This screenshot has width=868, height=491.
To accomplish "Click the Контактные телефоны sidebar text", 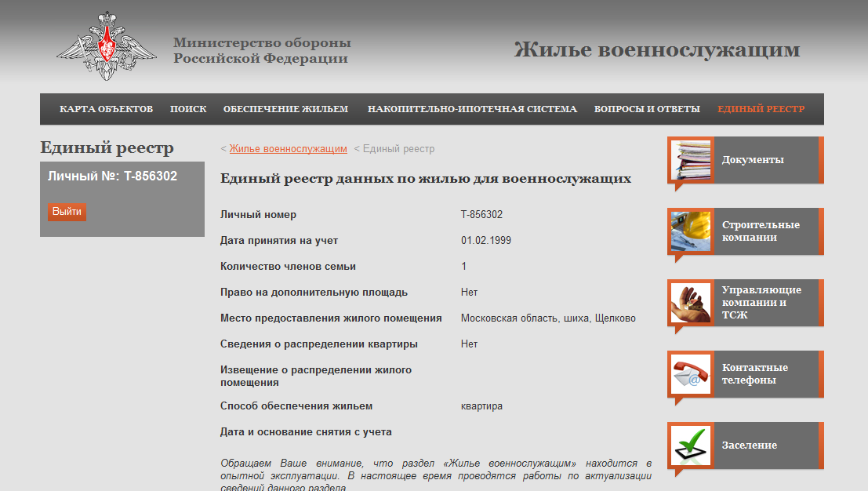I will 755,374.
